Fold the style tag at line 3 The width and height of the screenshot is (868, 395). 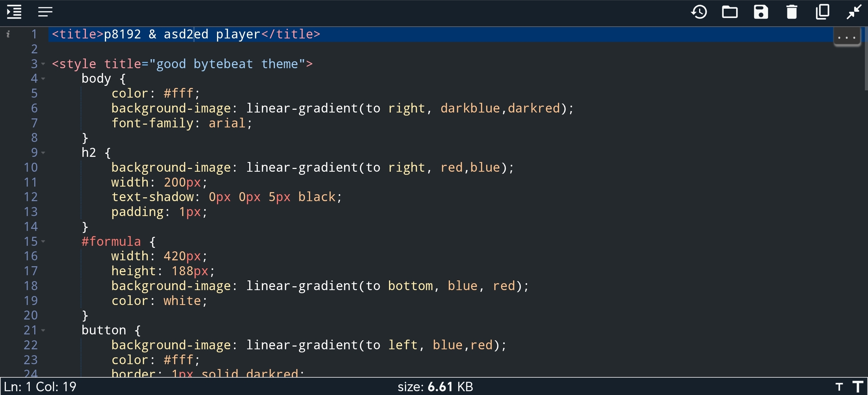pos(43,64)
